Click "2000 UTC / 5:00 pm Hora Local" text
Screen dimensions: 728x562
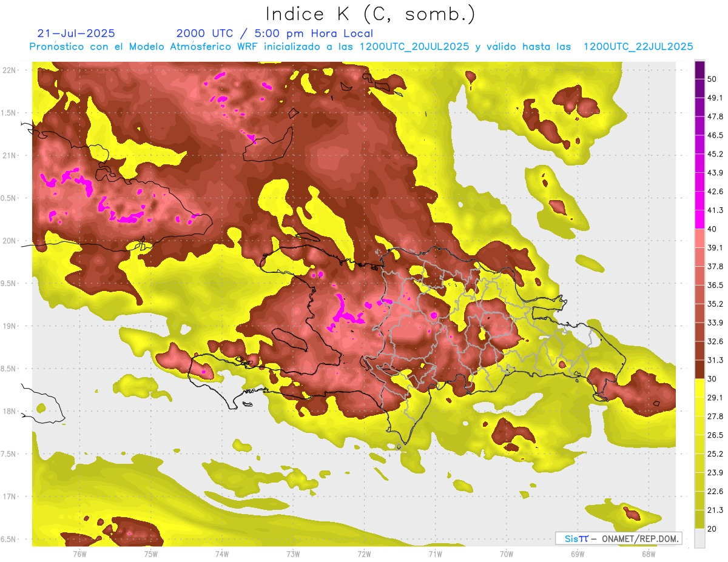click(274, 33)
